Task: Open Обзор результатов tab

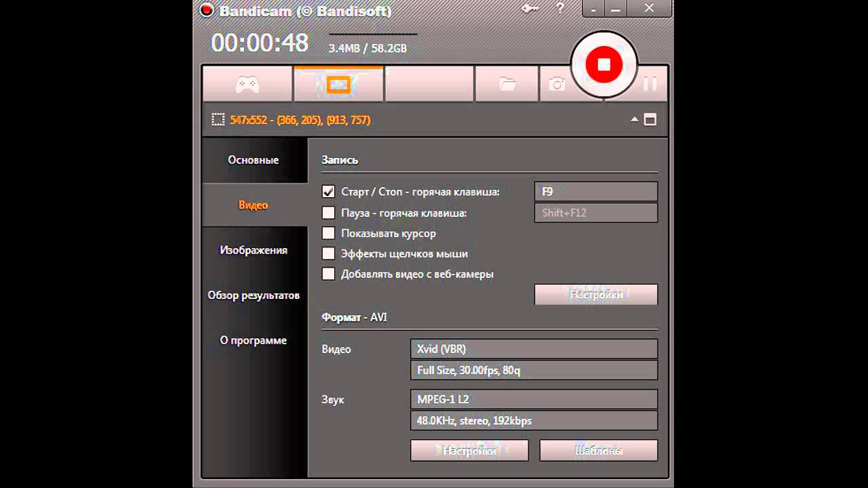Action: coord(254,296)
